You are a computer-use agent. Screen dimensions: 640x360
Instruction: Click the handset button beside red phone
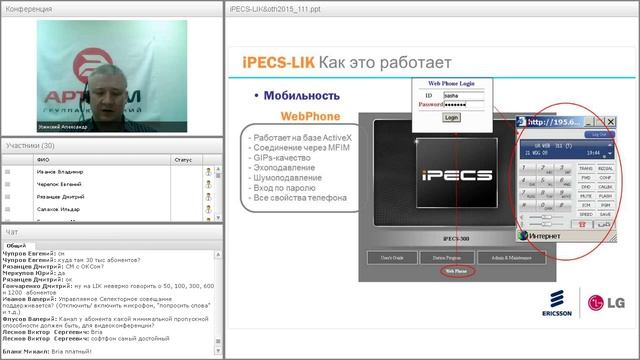point(604,224)
